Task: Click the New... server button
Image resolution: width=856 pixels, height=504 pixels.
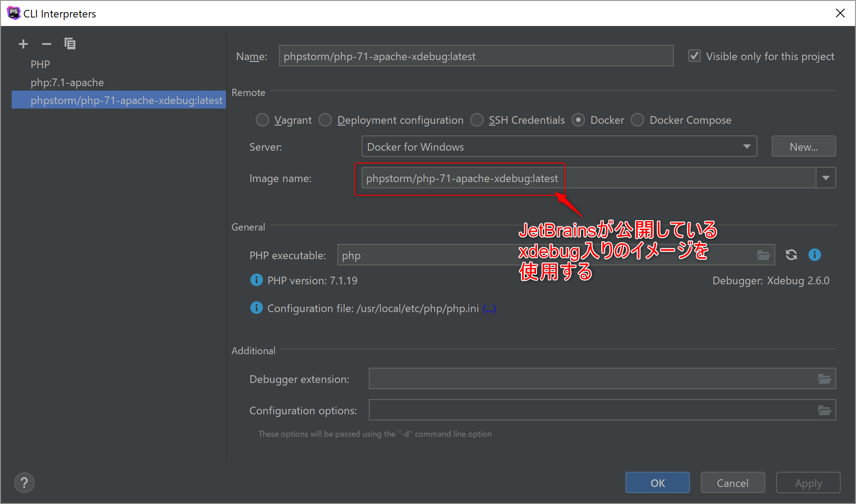Action: click(x=804, y=147)
